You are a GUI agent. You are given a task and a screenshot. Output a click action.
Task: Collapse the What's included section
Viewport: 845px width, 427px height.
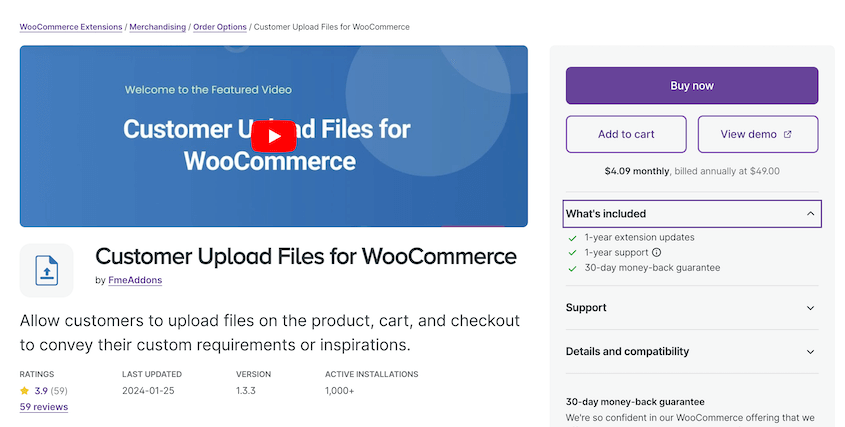pos(692,214)
